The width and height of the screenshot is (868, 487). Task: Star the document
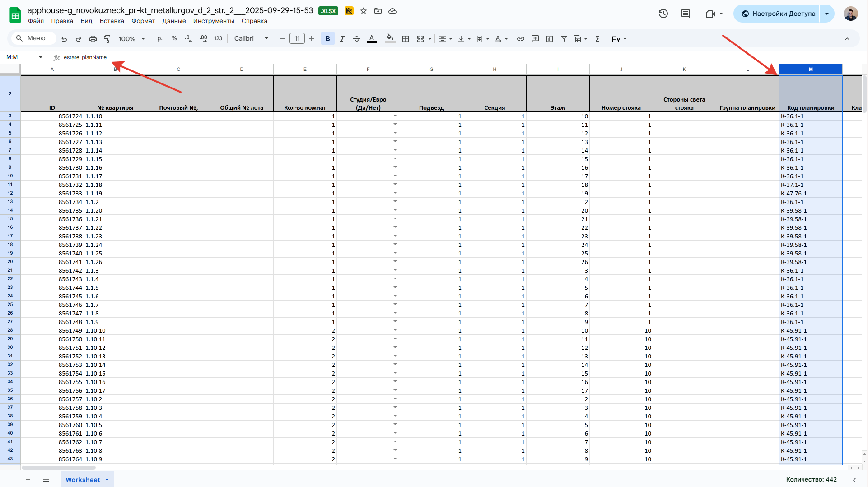coord(364,11)
